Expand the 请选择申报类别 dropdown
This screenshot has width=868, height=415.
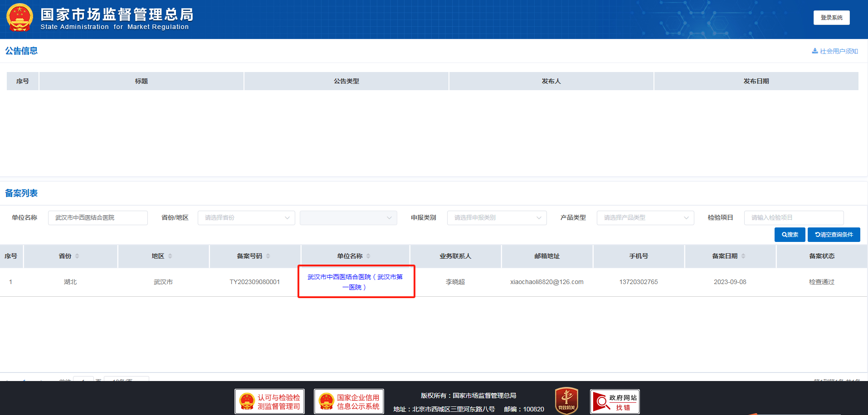pos(497,218)
